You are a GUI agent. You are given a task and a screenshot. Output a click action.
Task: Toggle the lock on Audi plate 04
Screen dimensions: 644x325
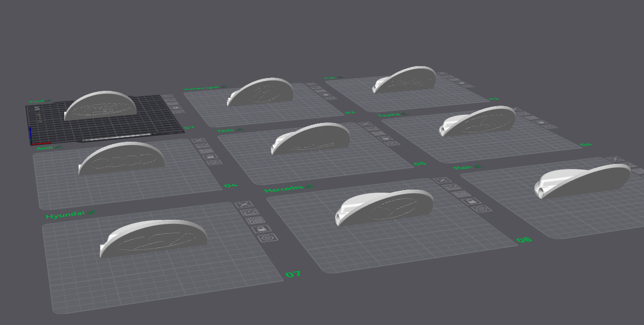(211, 157)
